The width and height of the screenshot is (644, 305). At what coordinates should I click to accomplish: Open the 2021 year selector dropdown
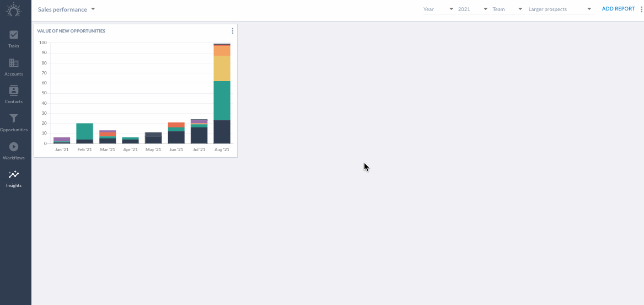pos(474,9)
